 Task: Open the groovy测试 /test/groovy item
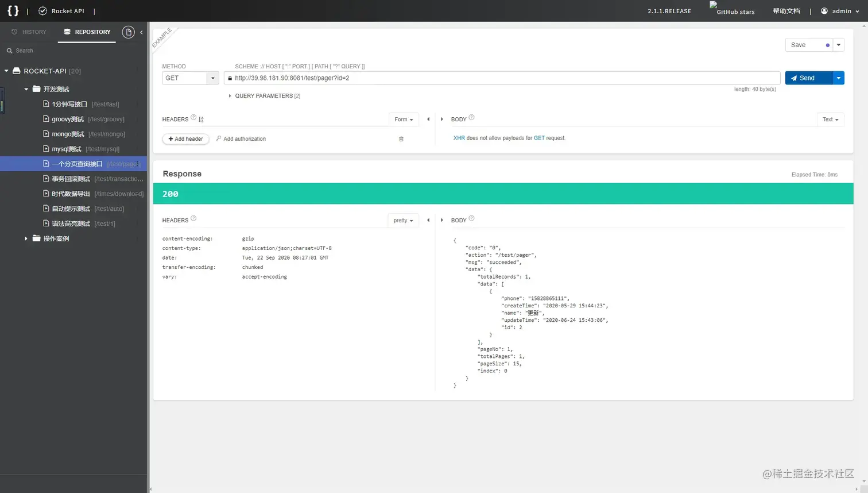pyautogui.click(x=84, y=119)
